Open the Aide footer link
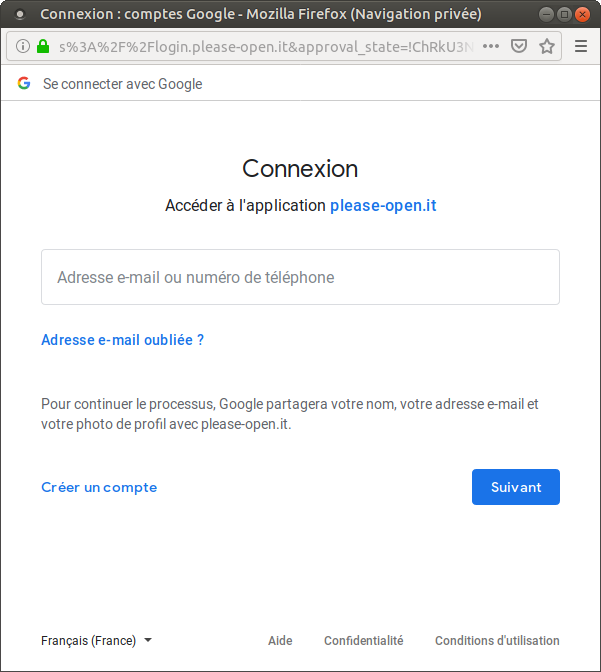This screenshot has width=601, height=672. [280, 641]
